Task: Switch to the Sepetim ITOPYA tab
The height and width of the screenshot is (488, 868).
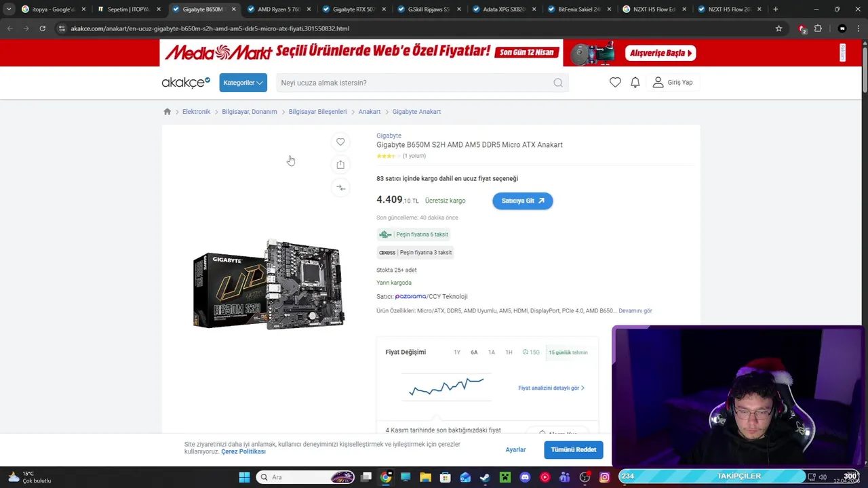Action: (128, 9)
